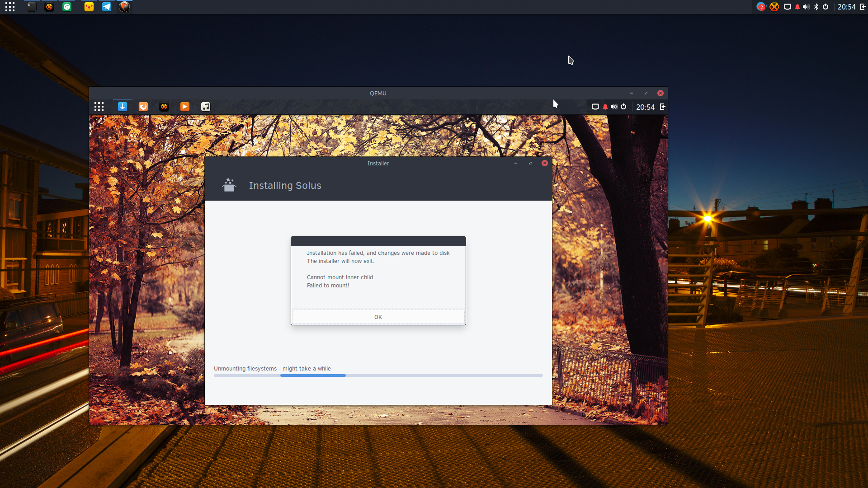Image resolution: width=868 pixels, height=488 pixels.
Task: Launch Firefox from the guest panel
Action: [x=143, y=107]
